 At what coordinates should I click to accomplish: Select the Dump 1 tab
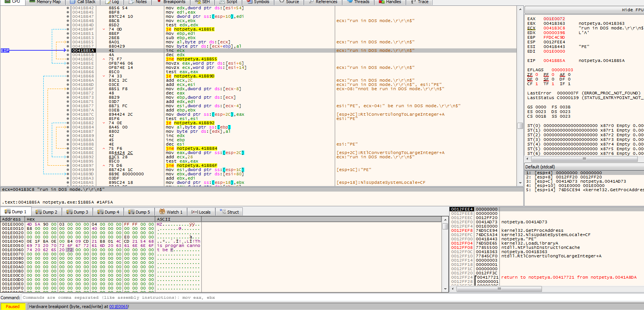(x=15, y=212)
